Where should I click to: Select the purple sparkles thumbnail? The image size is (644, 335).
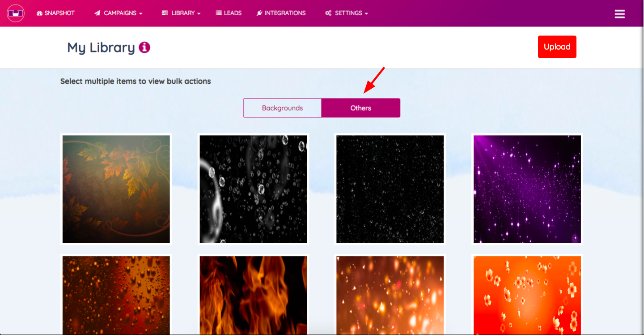(x=527, y=189)
